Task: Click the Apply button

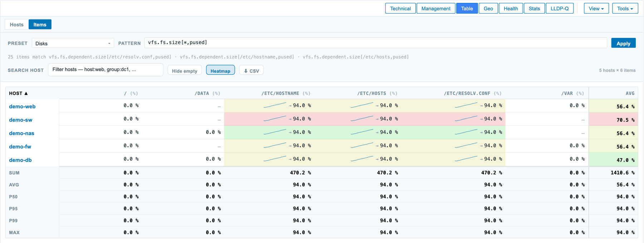Action: point(623,43)
